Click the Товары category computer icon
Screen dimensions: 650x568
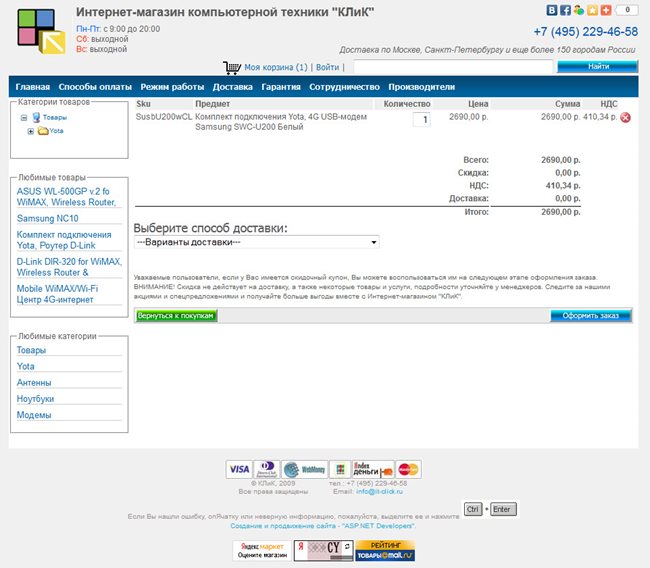pyautogui.click(x=36, y=117)
